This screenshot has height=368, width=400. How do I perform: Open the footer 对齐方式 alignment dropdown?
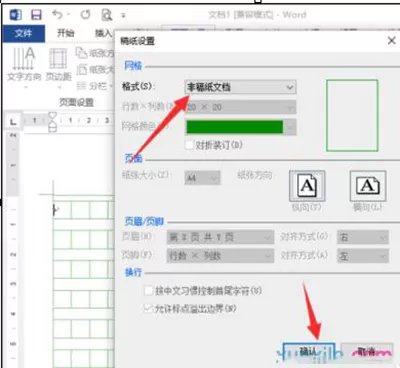click(x=363, y=256)
